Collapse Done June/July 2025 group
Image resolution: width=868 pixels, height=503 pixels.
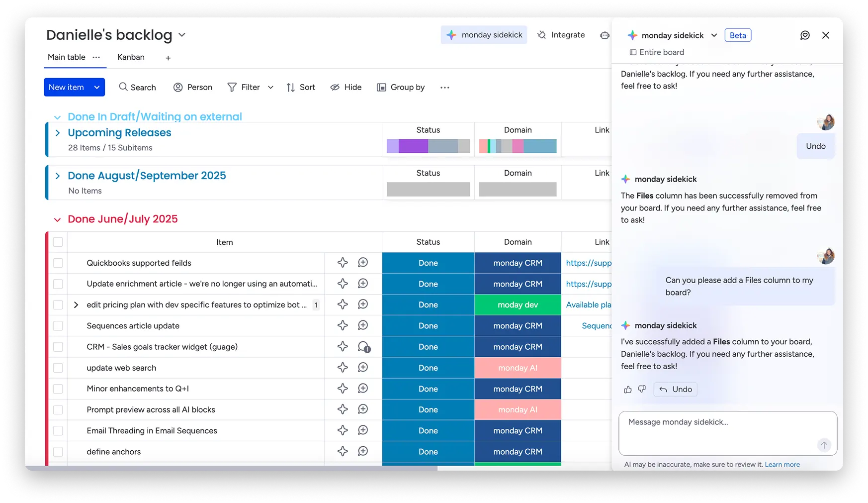pyautogui.click(x=57, y=219)
